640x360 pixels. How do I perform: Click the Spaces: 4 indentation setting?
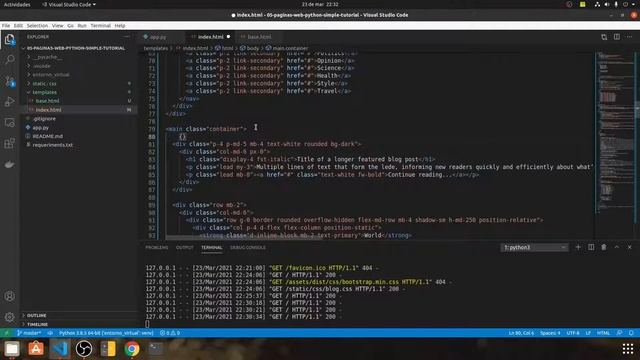(x=550, y=333)
